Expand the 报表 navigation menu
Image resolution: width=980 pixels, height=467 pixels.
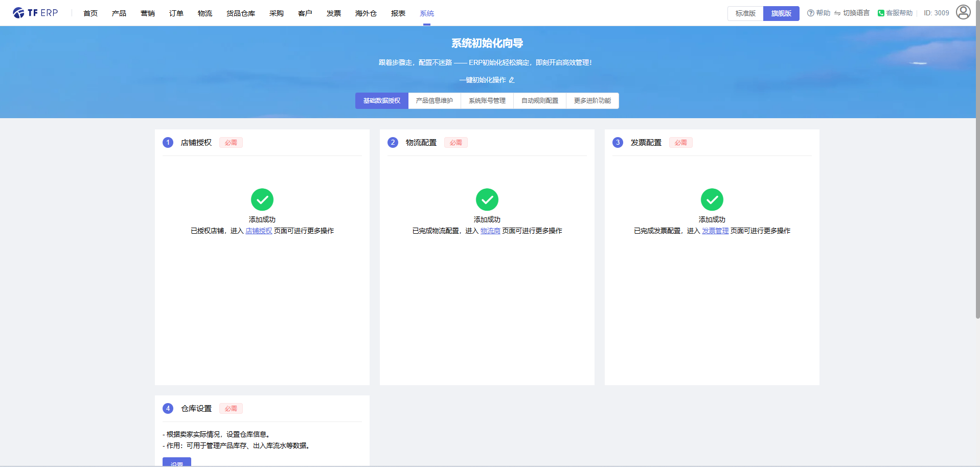[x=398, y=13]
